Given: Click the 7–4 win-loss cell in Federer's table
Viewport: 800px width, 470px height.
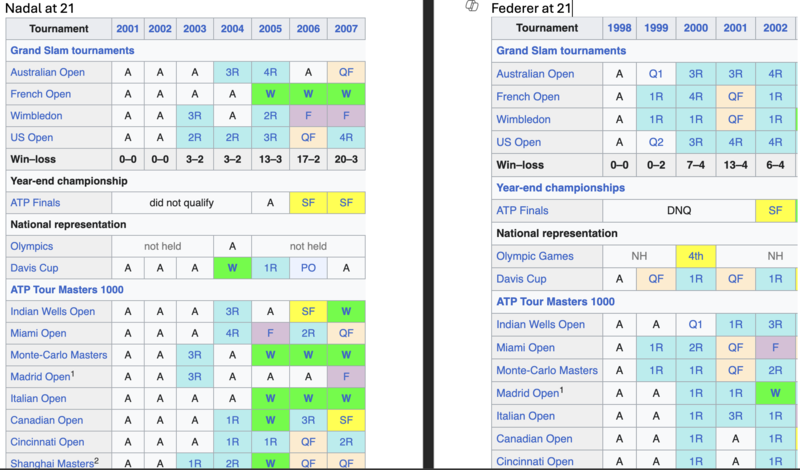Looking at the screenshot, I should (696, 165).
